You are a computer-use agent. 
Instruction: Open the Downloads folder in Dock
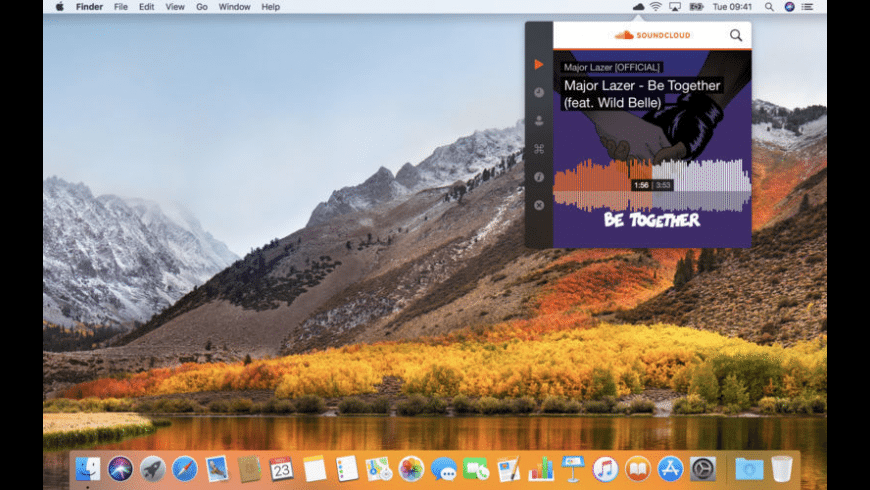click(749, 469)
